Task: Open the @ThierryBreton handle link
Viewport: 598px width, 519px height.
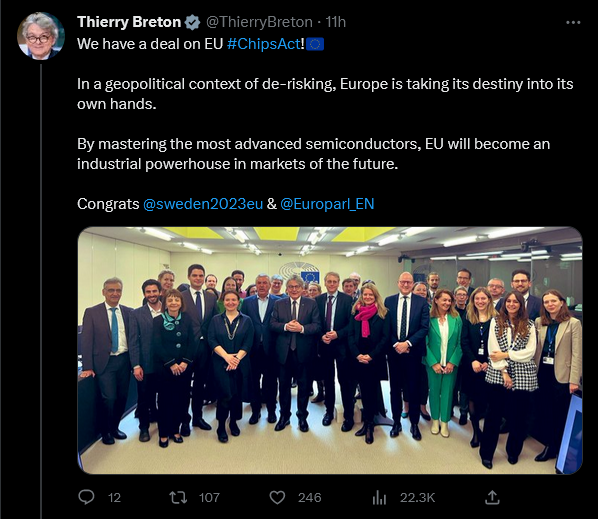Action: pos(259,22)
